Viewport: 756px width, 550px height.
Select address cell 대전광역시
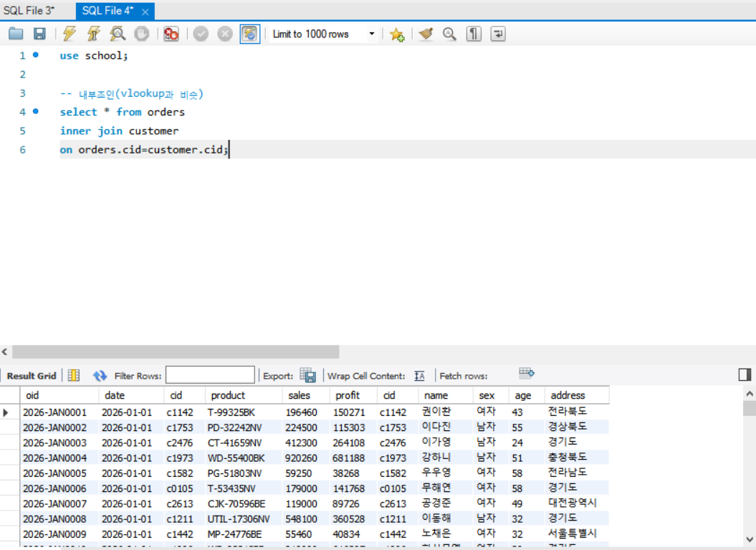pos(577,503)
